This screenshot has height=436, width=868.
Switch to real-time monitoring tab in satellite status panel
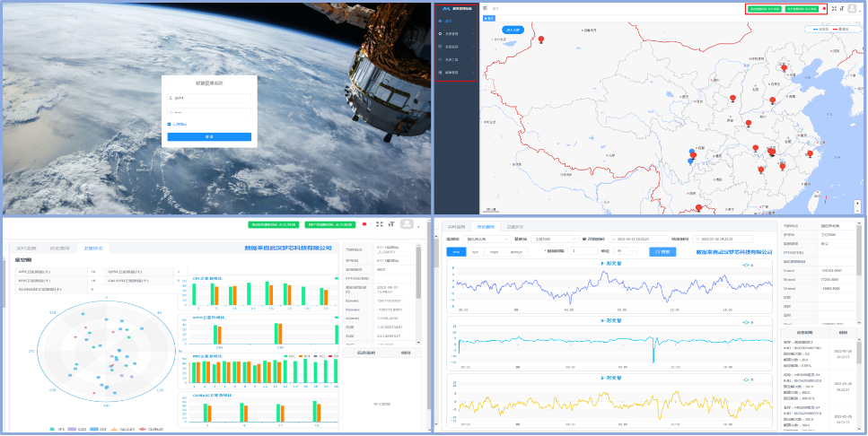pyautogui.click(x=25, y=249)
